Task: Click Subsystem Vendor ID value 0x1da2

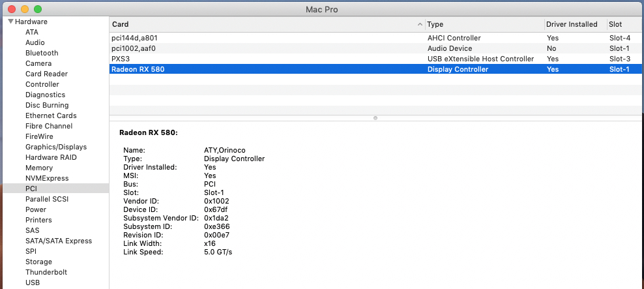Action: click(216, 218)
